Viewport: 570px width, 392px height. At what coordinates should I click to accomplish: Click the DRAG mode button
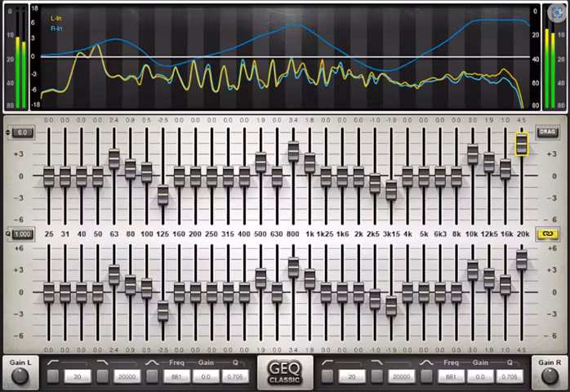(547, 131)
